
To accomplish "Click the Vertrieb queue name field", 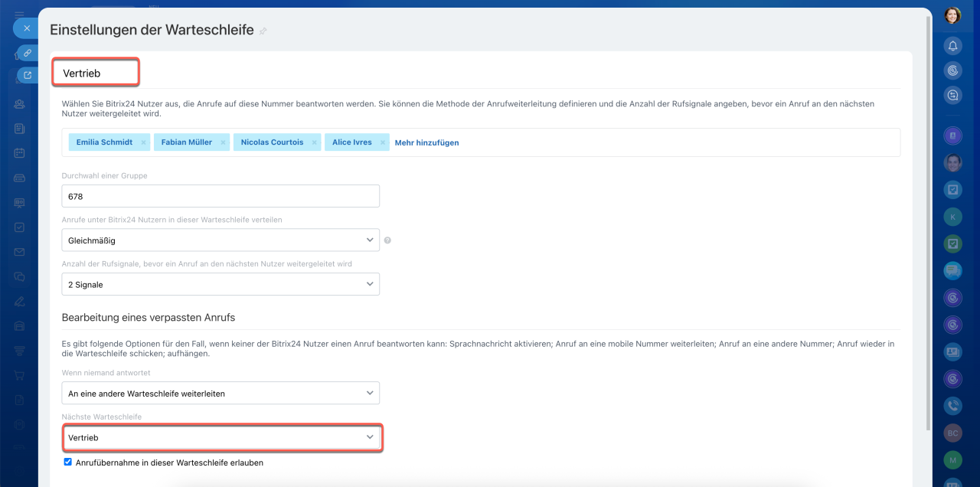I will 96,73.
